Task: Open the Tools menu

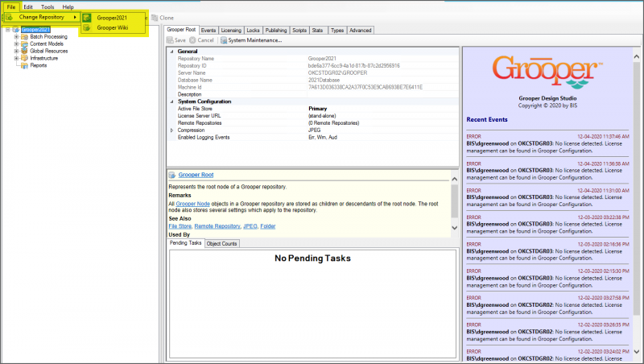Action: 47,7
